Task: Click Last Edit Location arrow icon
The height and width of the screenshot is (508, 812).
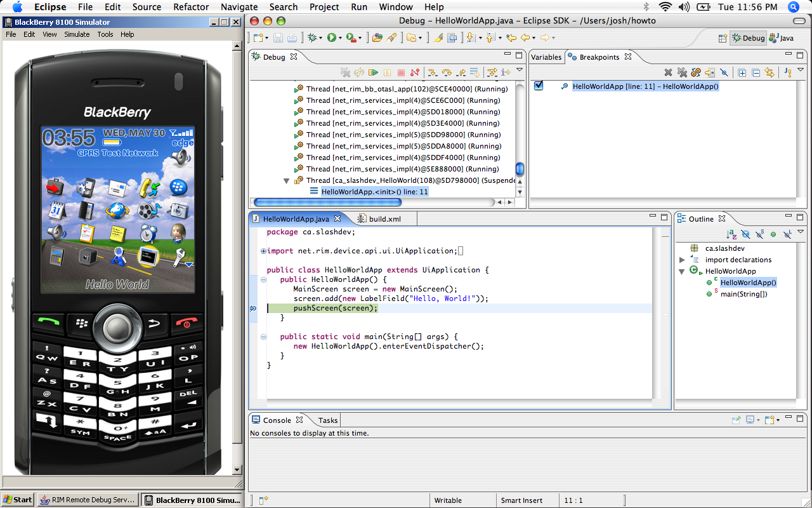Action: tap(511, 38)
